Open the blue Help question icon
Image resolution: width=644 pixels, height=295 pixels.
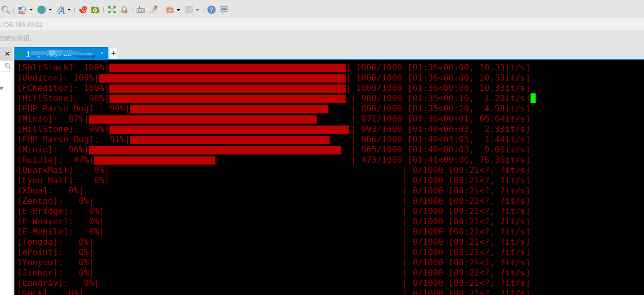click(212, 10)
